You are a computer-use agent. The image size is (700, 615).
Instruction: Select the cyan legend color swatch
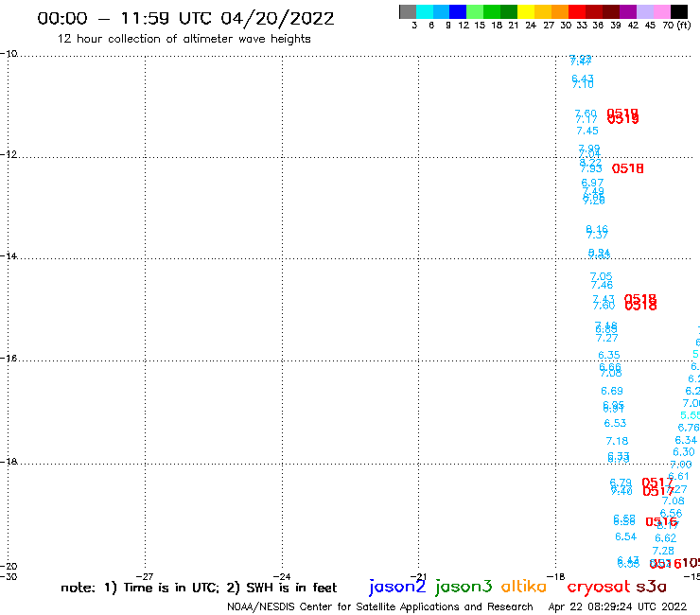[x=425, y=11]
